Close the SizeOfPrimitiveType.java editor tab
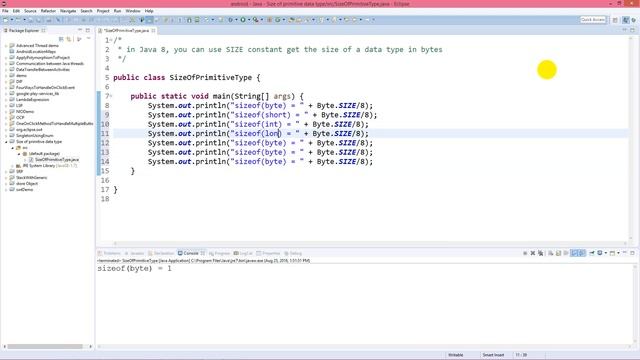The width and height of the screenshot is (640, 360). click(153, 31)
